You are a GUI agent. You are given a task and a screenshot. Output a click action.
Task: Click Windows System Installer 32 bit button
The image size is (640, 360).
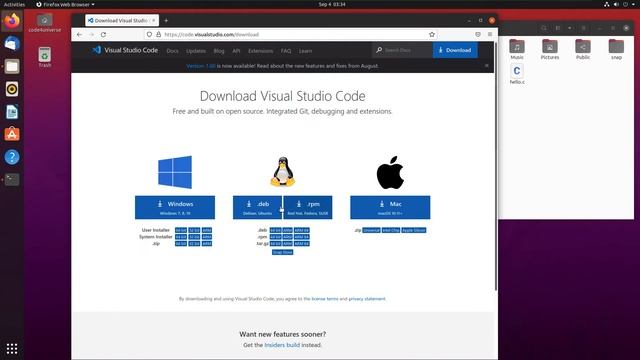194,237
